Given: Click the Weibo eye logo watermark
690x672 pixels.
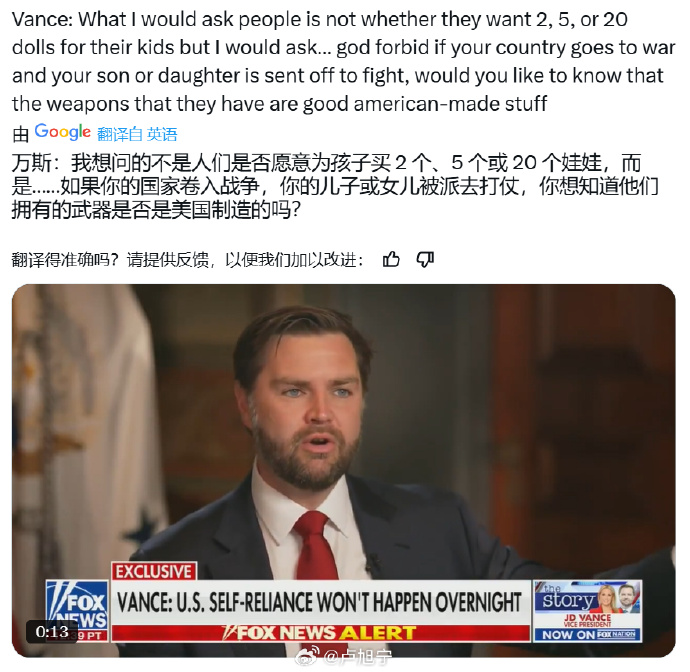Looking at the screenshot, I should pos(307,657).
